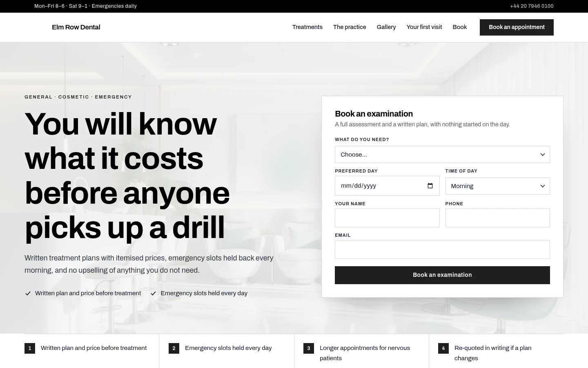The image size is (588, 368).
Task: Open the What do you need dropdown
Action: pyautogui.click(x=442, y=155)
